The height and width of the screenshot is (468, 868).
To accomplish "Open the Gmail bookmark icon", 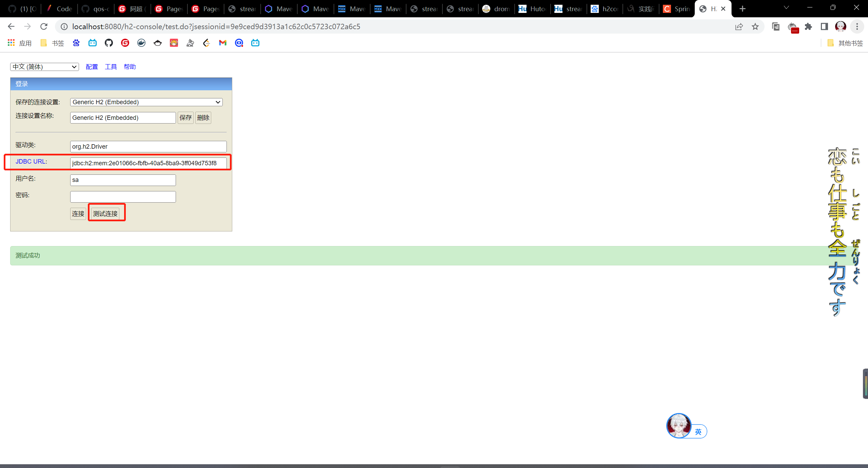I will click(x=222, y=43).
